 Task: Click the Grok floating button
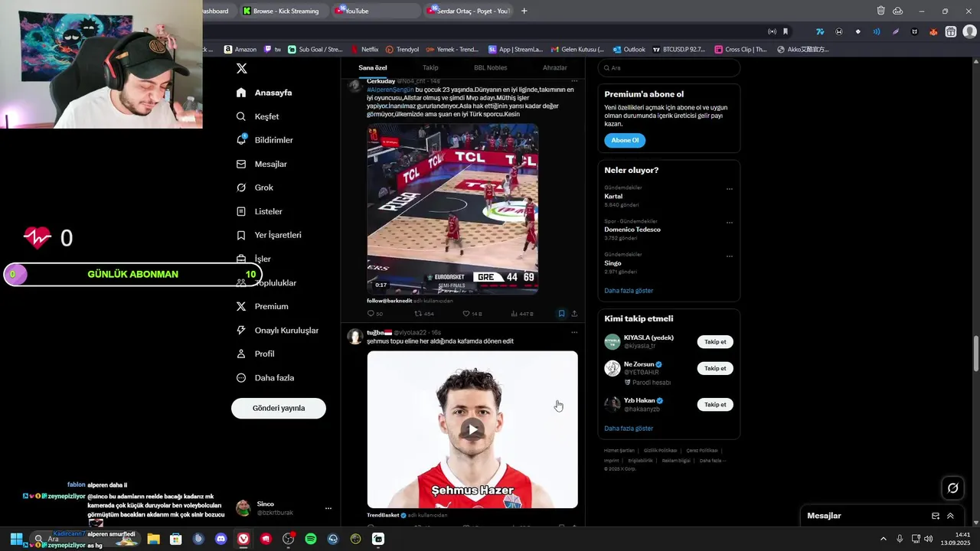click(x=952, y=487)
